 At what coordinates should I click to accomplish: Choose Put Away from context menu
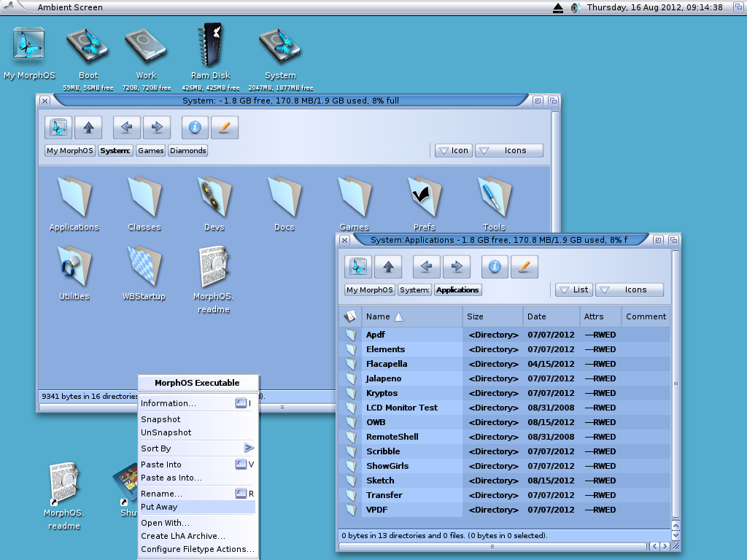click(x=197, y=507)
